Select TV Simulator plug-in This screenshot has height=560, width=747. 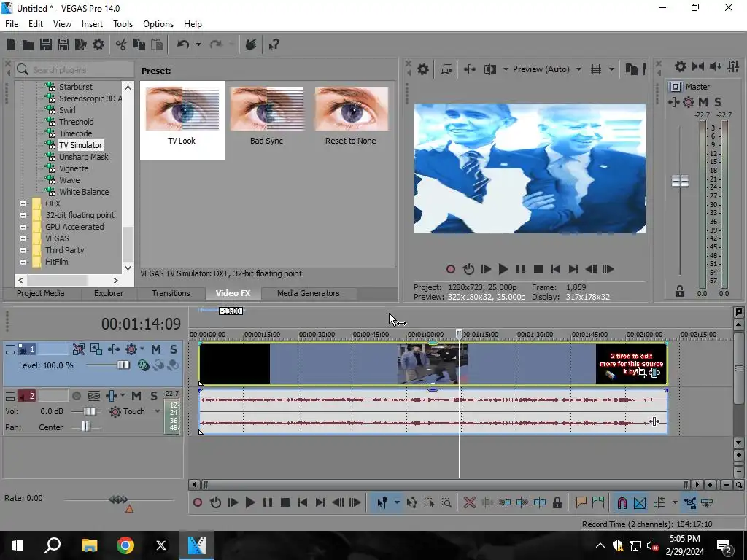[80, 145]
